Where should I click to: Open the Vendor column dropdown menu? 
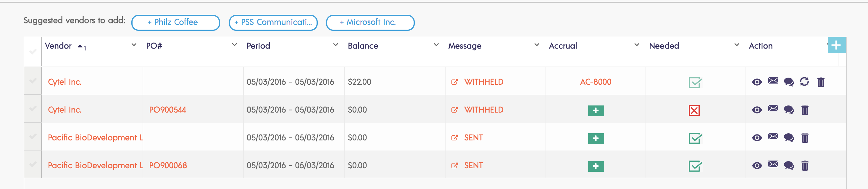coord(134,45)
